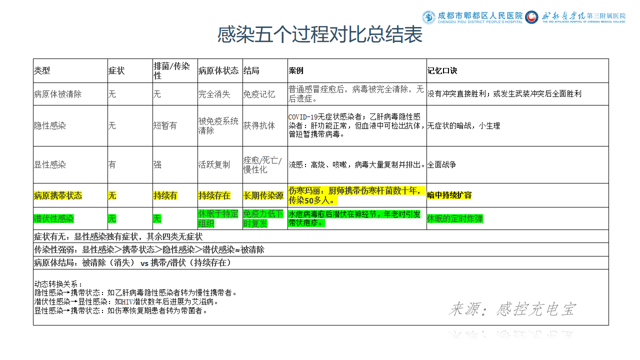This screenshot has width=640, height=360.
Task: Click the summary row starting 症状有无
Action: click(x=321, y=236)
